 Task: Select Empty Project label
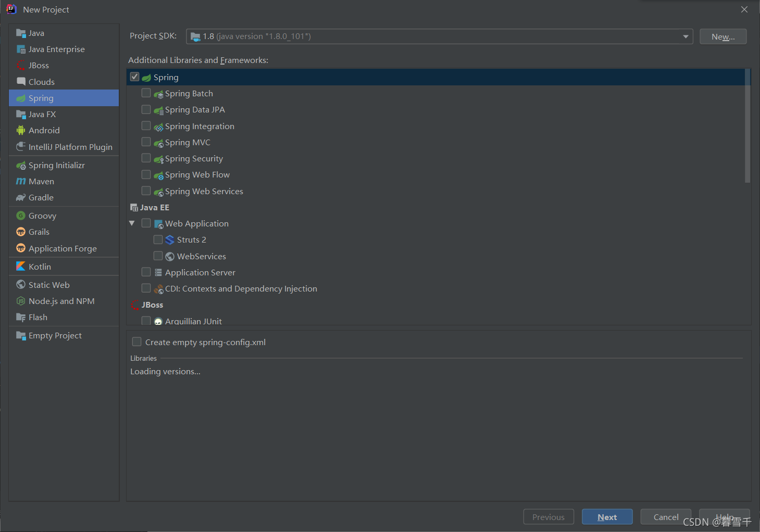coord(55,336)
